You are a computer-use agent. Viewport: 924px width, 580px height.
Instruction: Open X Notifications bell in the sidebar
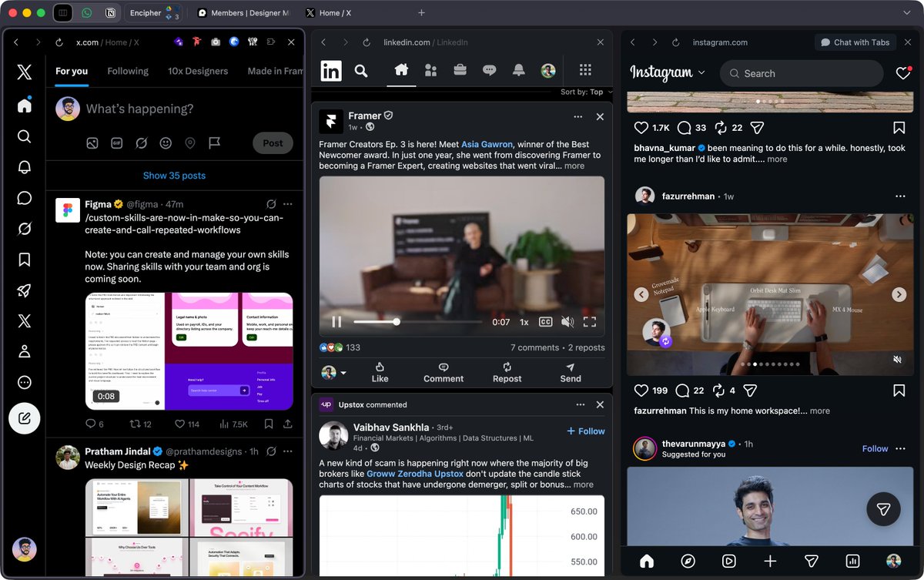pos(24,167)
